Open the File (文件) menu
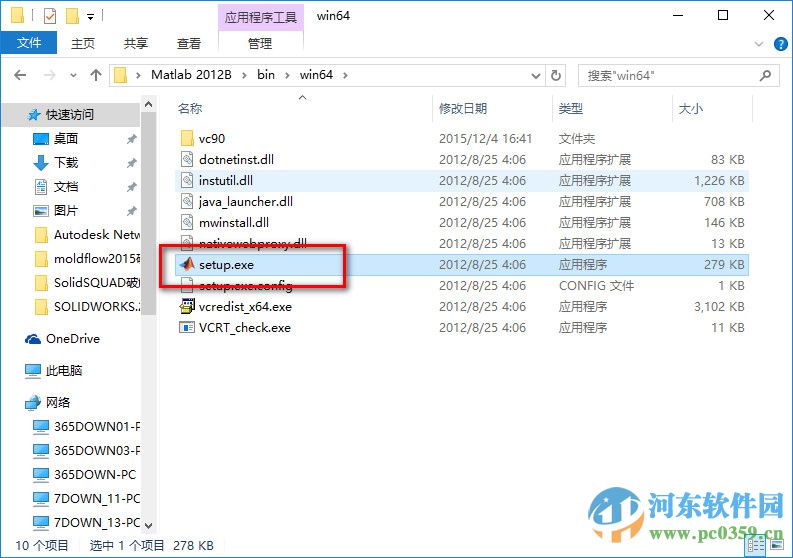The image size is (793, 558). click(29, 43)
